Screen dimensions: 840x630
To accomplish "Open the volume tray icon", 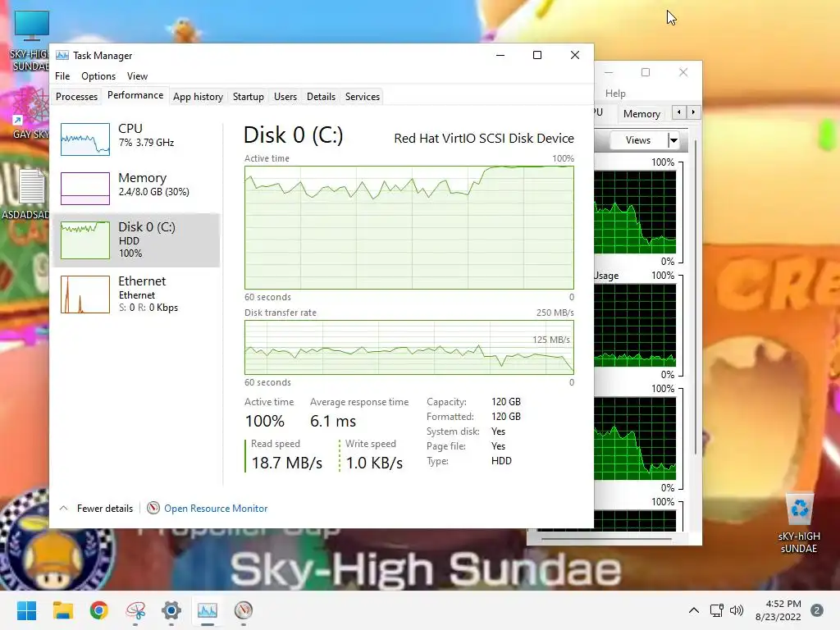I will click(x=737, y=610).
